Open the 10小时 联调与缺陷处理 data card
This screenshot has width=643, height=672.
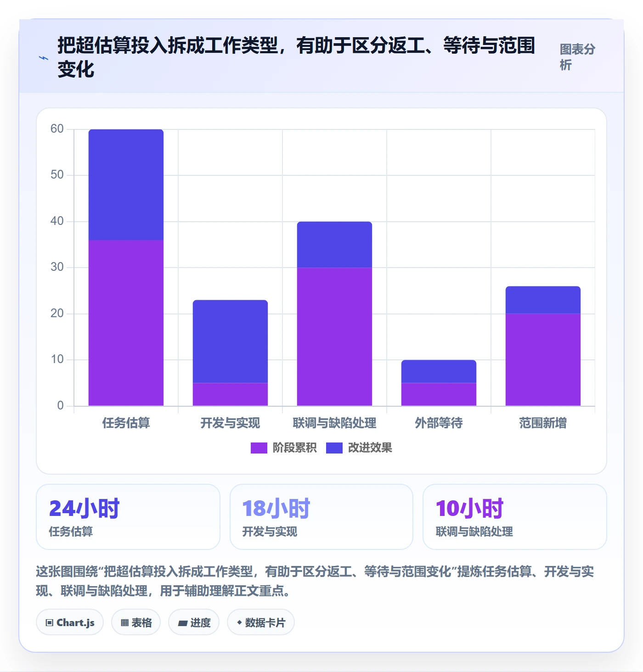click(515, 517)
